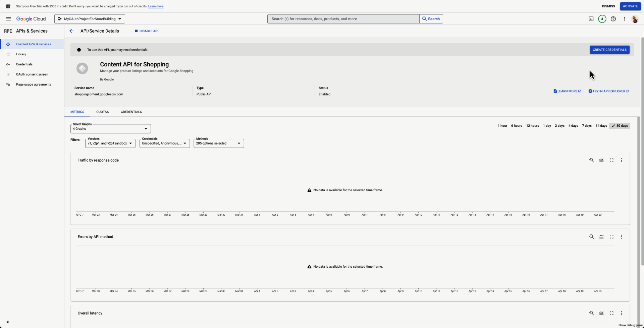Image resolution: width=644 pixels, height=328 pixels.
Task: Open more options for Errors by API method
Action: click(x=622, y=237)
